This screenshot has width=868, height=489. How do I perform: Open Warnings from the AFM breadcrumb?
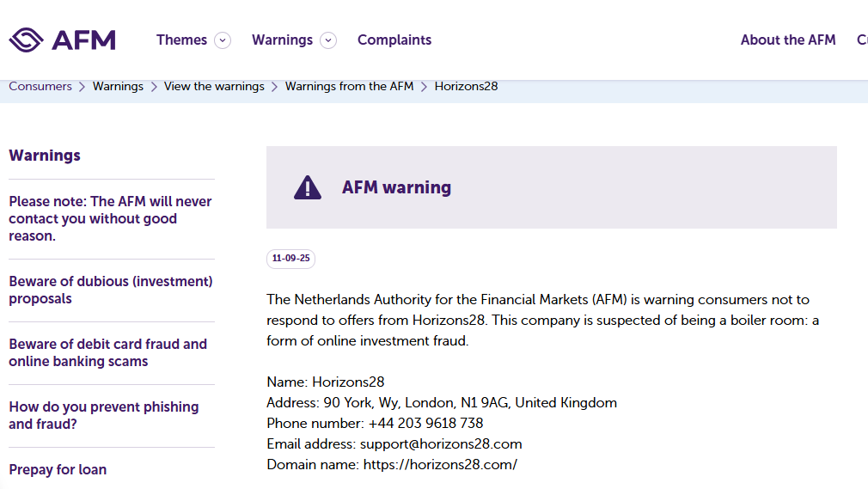tap(349, 87)
